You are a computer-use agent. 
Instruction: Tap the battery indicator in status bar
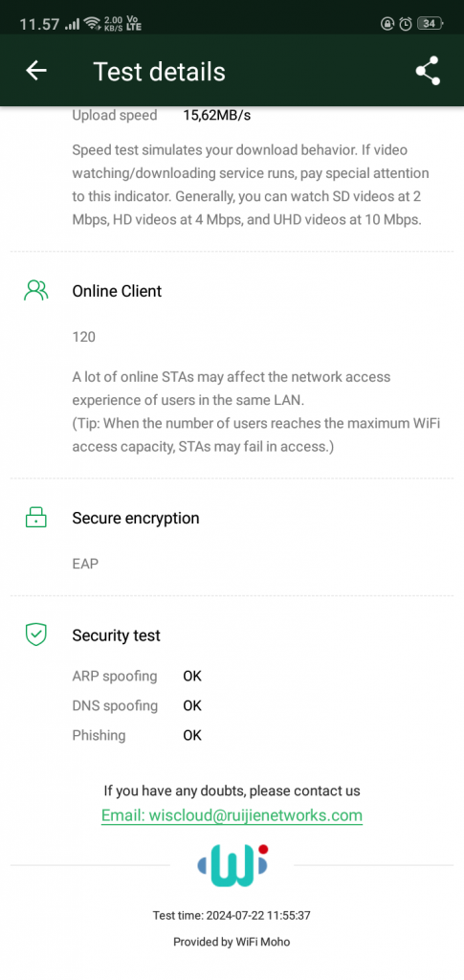(430, 24)
